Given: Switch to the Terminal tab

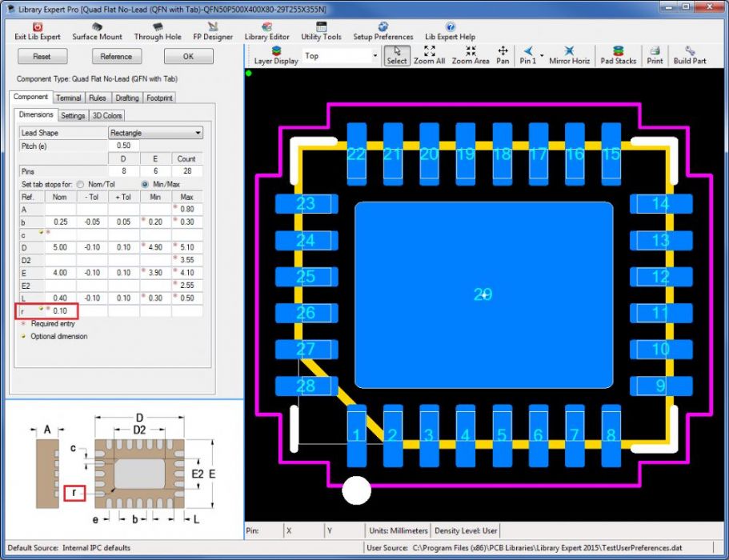Looking at the screenshot, I should coord(68,98).
